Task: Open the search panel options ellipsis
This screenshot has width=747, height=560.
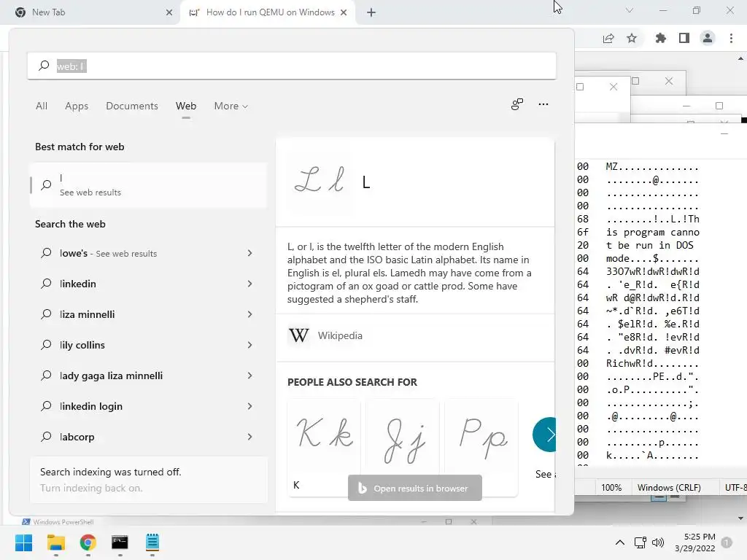Action: pos(543,104)
